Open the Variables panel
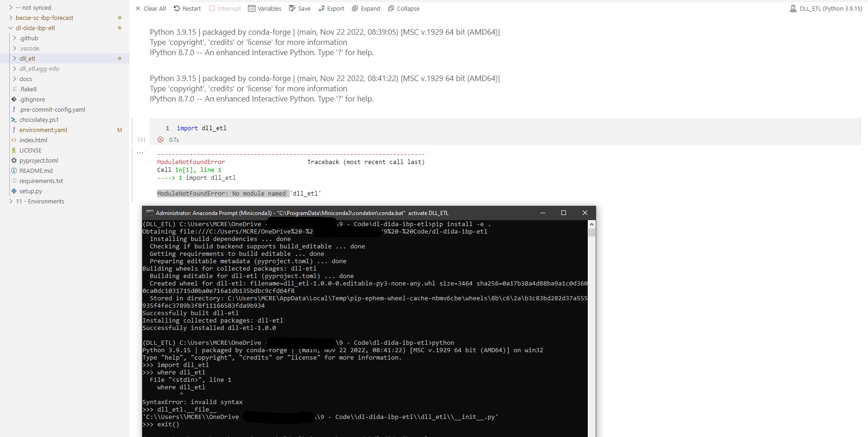Image resolution: width=868 pixels, height=437 pixels. point(264,8)
